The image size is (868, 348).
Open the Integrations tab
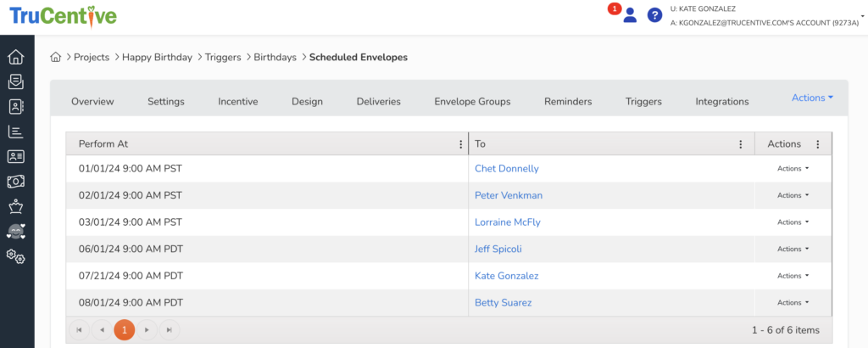point(721,102)
